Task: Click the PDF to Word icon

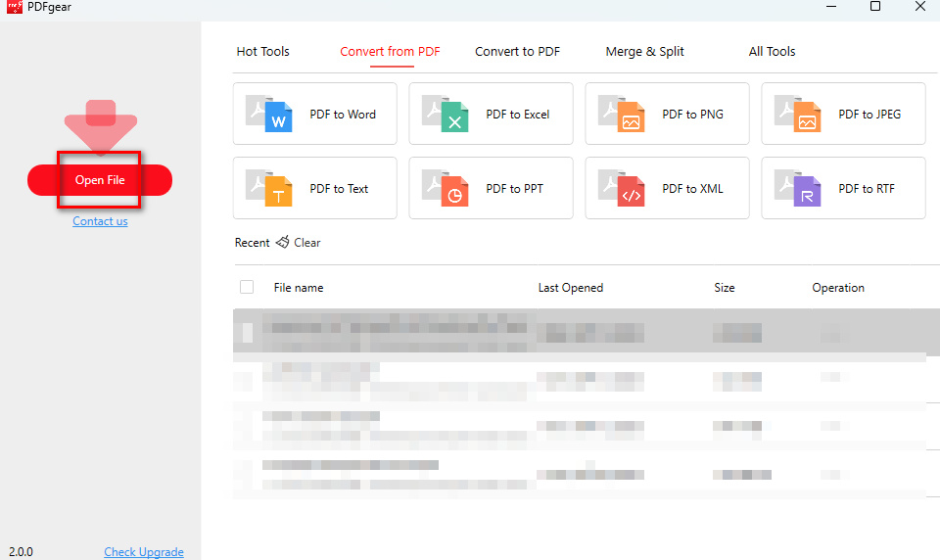Action: (x=268, y=114)
